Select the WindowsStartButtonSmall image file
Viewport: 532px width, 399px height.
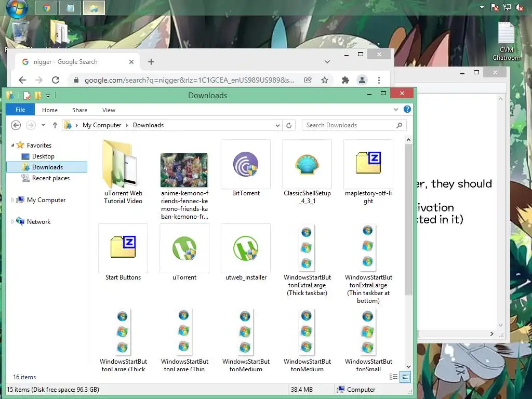[x=368, y=332]
